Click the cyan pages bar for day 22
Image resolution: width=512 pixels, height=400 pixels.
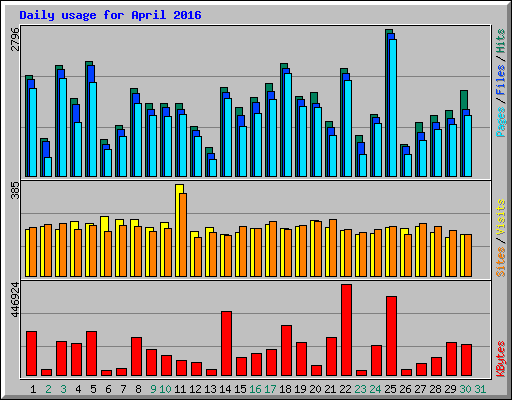(x=348, y=129)
